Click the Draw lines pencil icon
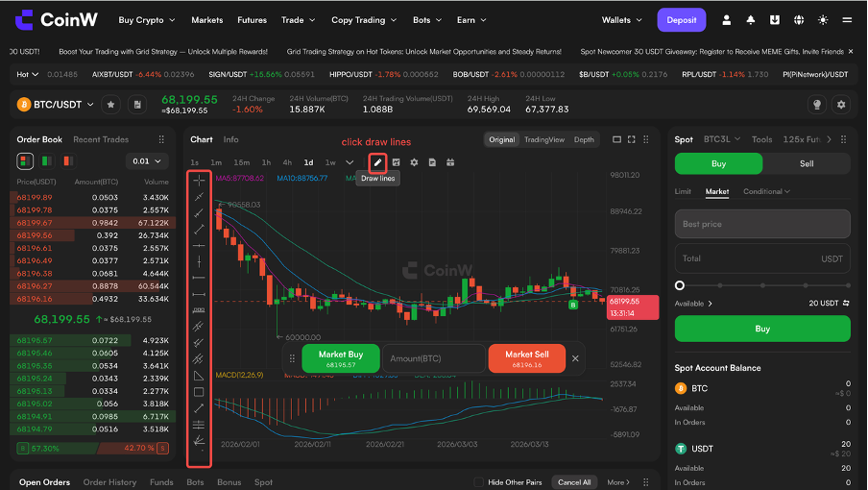 click(x=377, y=162)
